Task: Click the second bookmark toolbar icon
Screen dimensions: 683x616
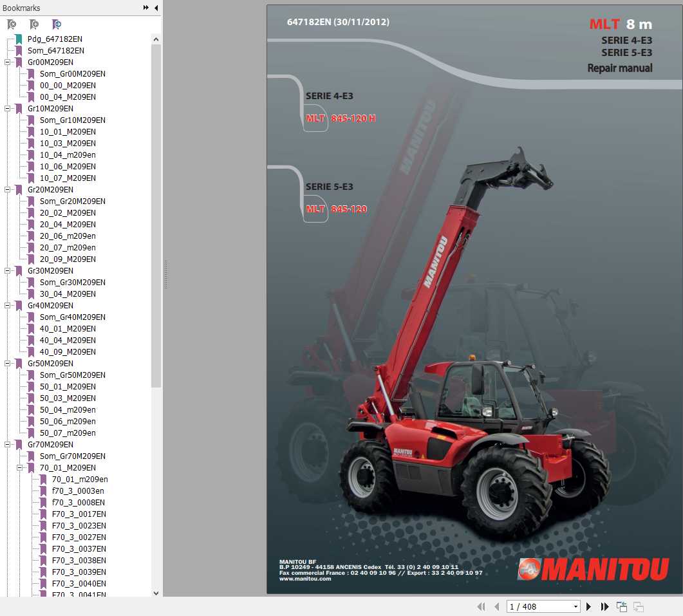Action: [34, 24]
